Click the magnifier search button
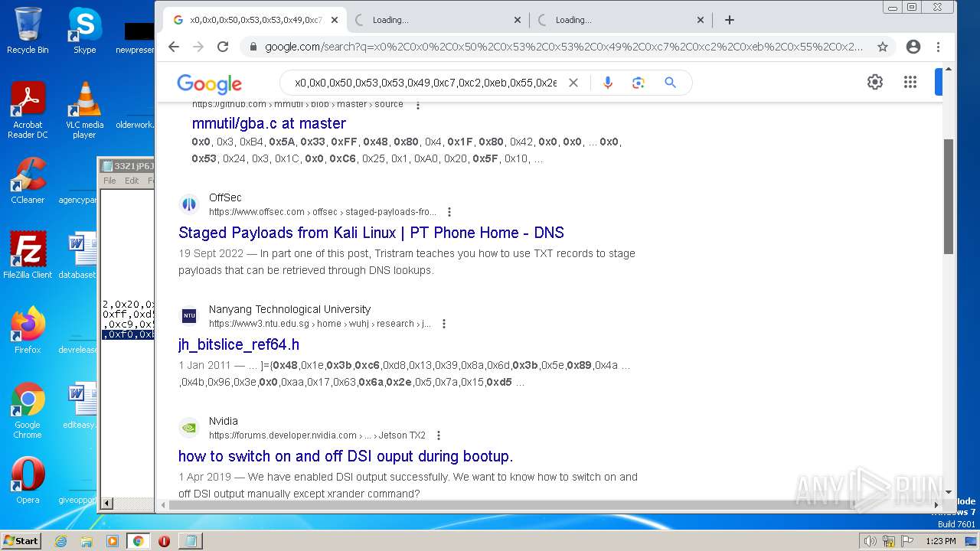 click(670, 83)
